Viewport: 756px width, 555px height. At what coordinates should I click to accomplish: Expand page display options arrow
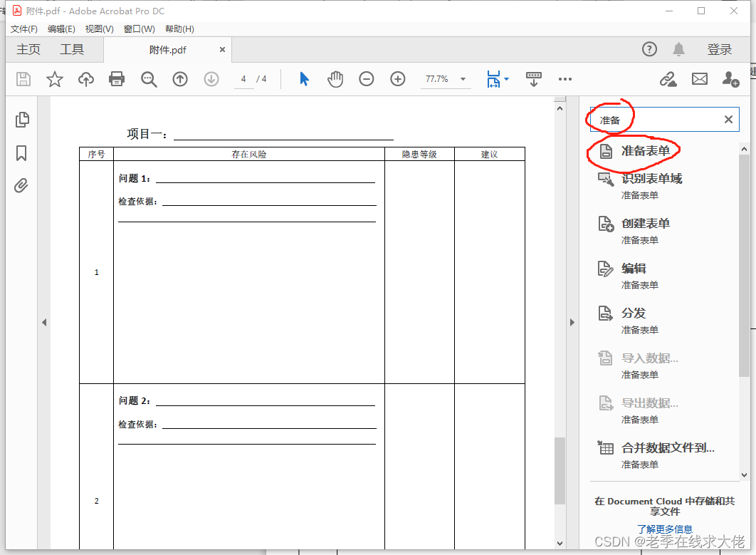(506, 78)
